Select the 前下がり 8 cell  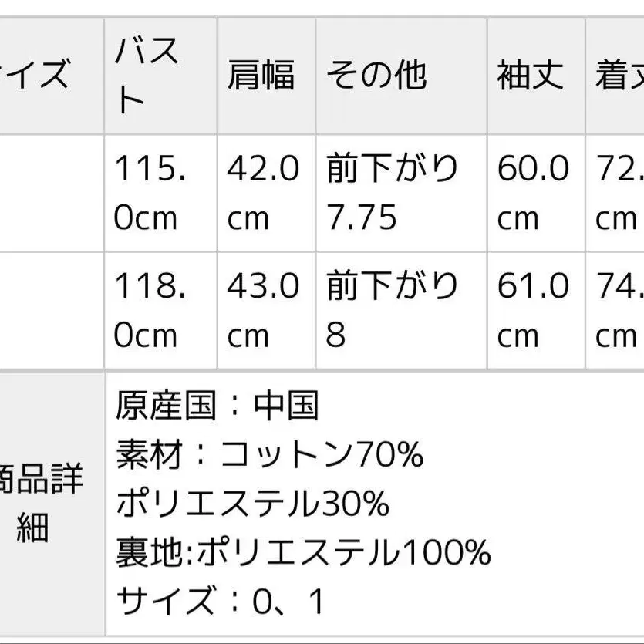point(392,310)
